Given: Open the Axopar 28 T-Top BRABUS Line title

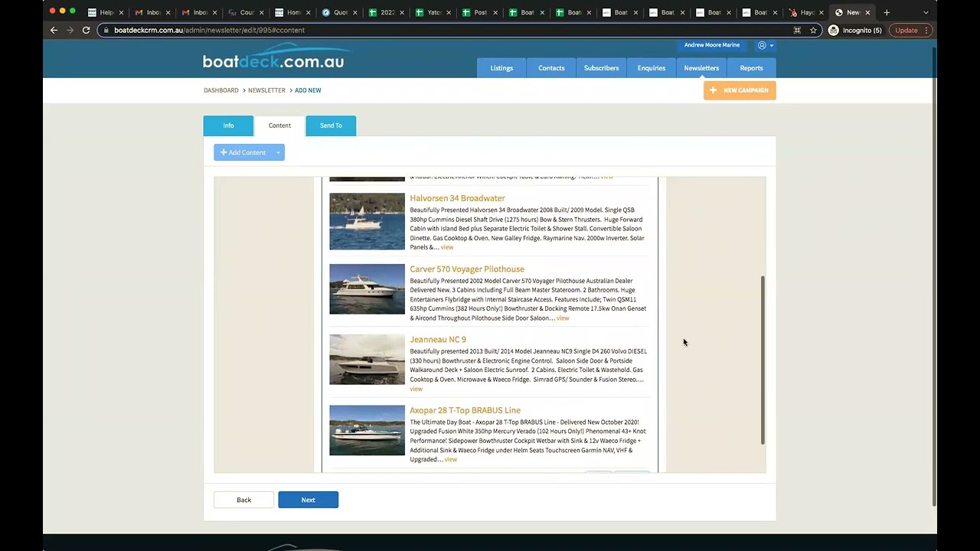Looking at the screenshot, I should coord(465,410).
